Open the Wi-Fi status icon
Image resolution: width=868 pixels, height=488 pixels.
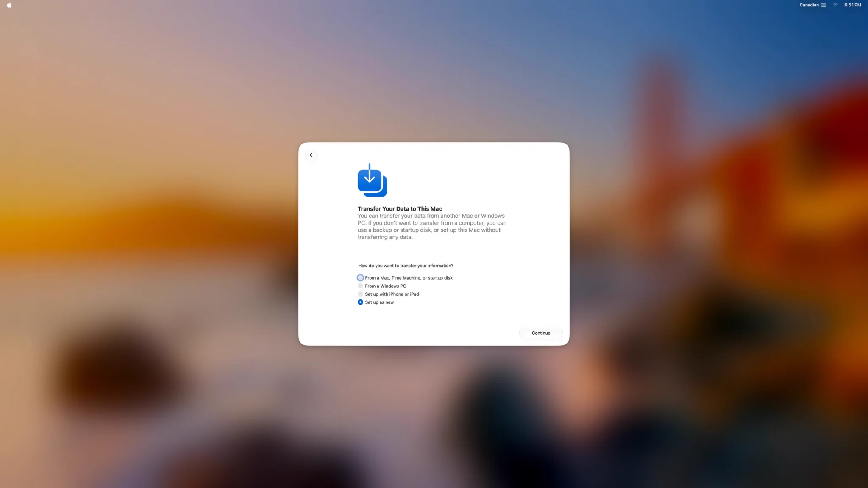pos(835,5)
